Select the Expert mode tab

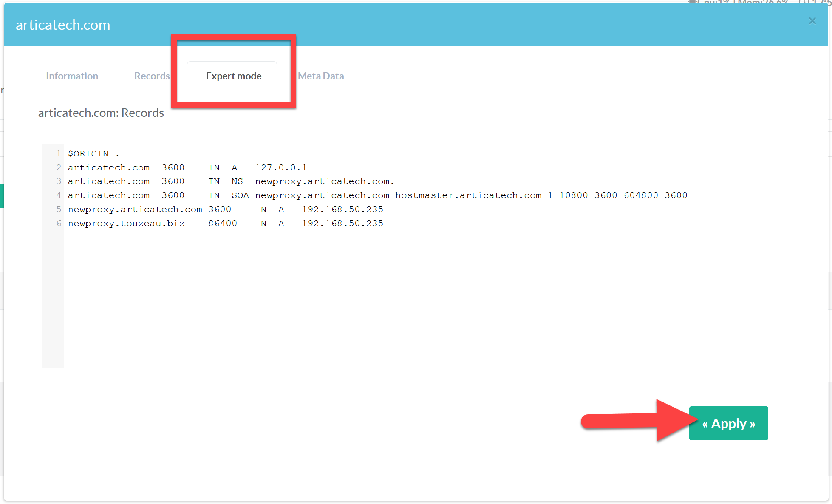[x=233, y=76]
